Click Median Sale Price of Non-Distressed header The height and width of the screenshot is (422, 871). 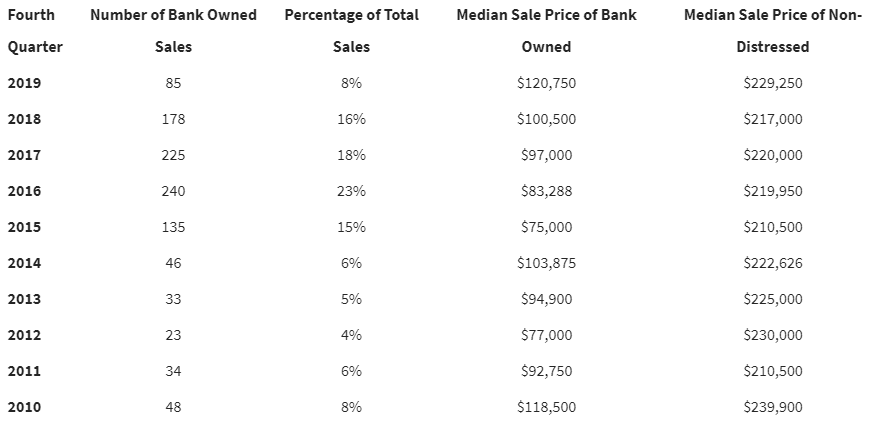tap(773, 31)
